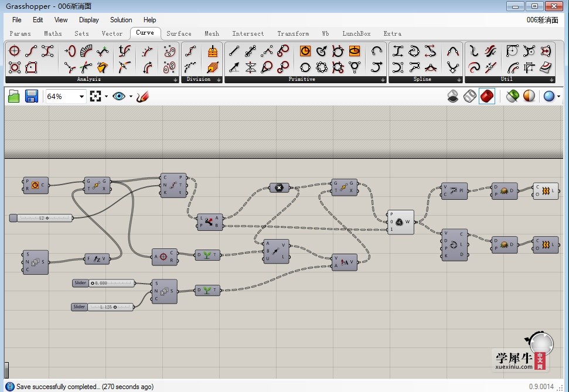This screenshot has width=569, height=392.
Task: Toggle the red Shaded preview mode
Action: 486,97
